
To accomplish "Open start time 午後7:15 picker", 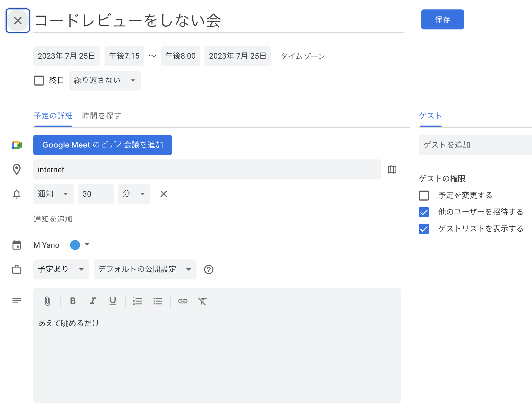I will [x=124, y=56].
